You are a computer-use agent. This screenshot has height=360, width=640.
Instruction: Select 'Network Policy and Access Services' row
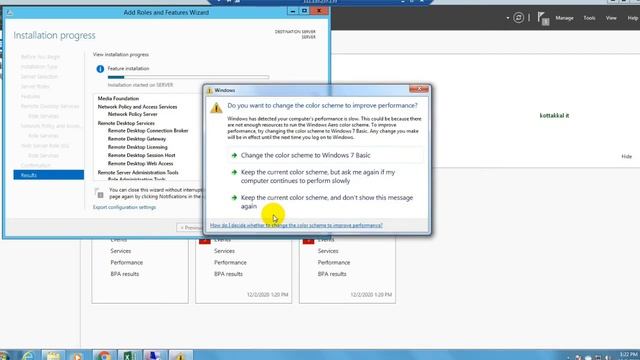(x=137, y=107)
